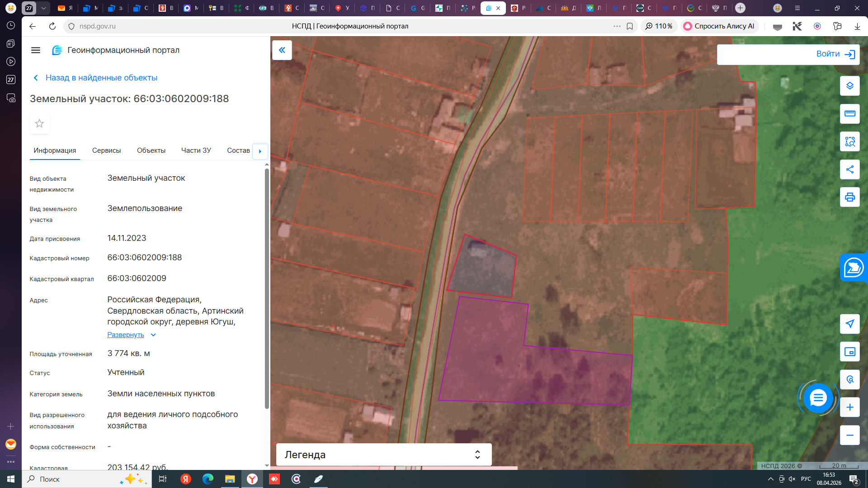Viewport: 868px width, 488px height.
Task: Click Назад в найденные объекты link
Action: tap(101, 78)
